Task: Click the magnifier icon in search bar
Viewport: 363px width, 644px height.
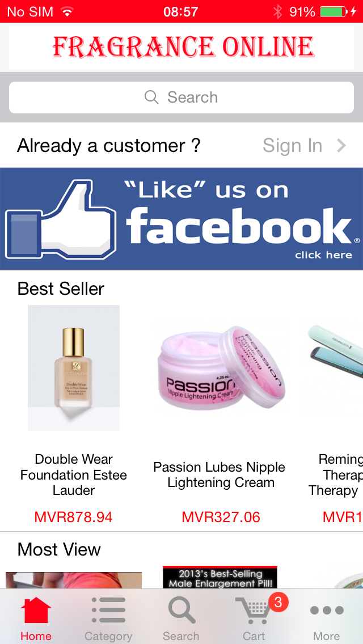Action: pyautogui.click(x=151, y=98)
